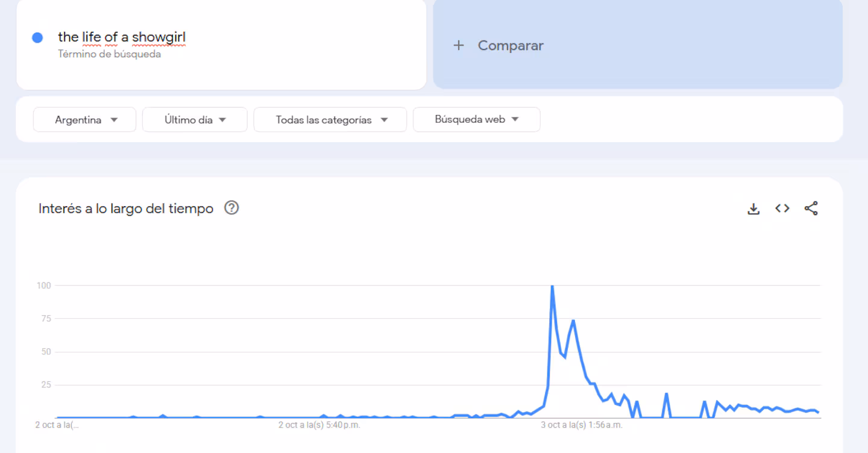Open the help icon beside chart title

pyautogui.click(x=231, y=208)
